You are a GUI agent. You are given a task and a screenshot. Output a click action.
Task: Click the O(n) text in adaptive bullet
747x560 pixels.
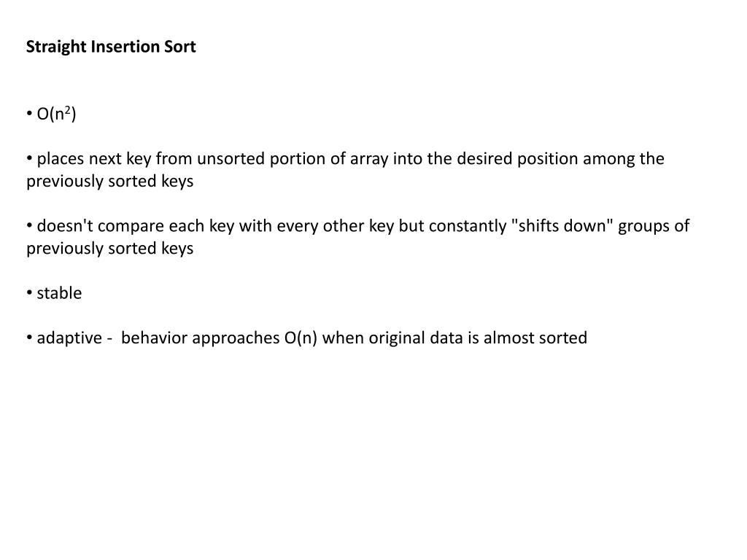pyautogui.click(x=301, y=338)
